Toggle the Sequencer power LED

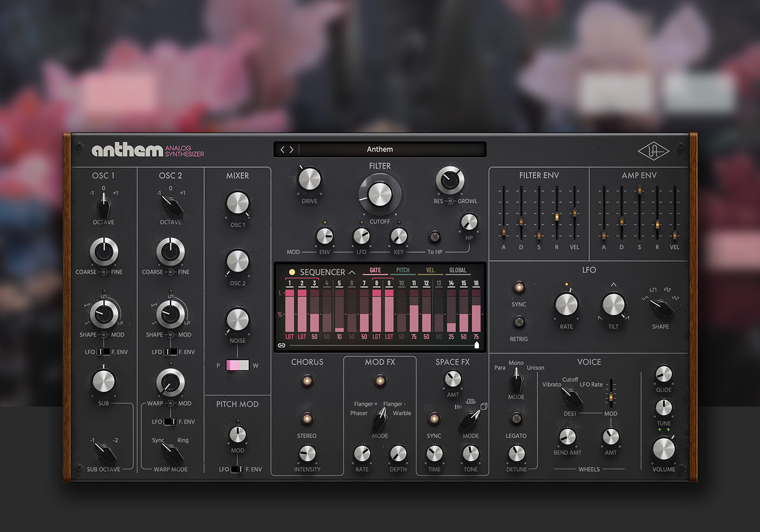click(x=292, y=272)
